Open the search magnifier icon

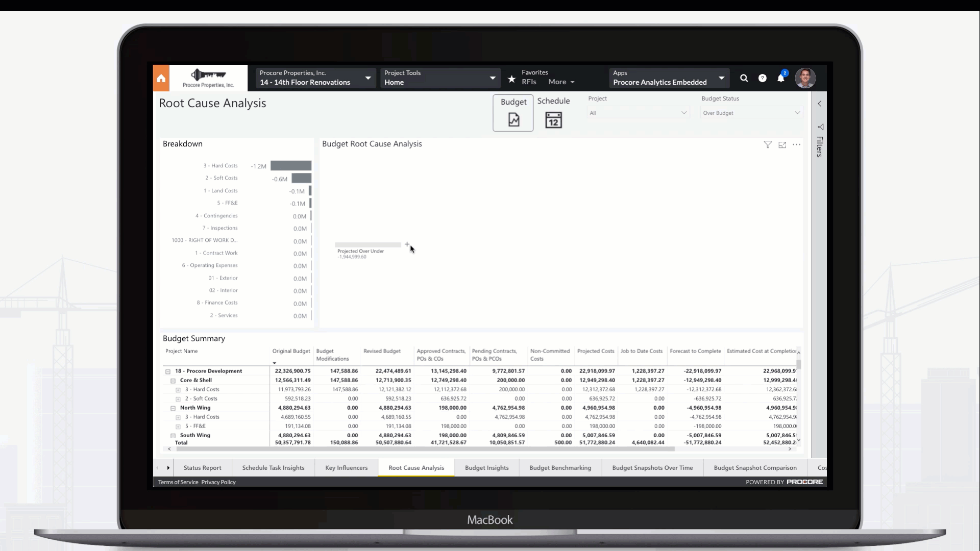[744, 78]
